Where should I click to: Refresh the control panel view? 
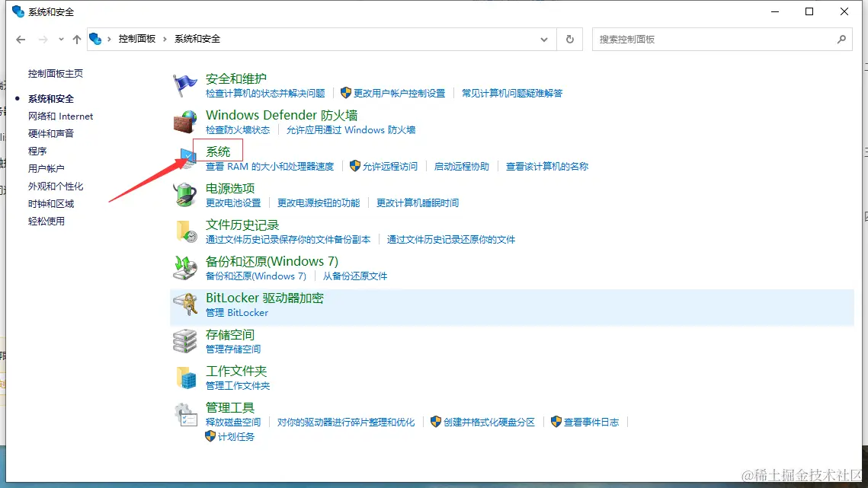(569, 40)
